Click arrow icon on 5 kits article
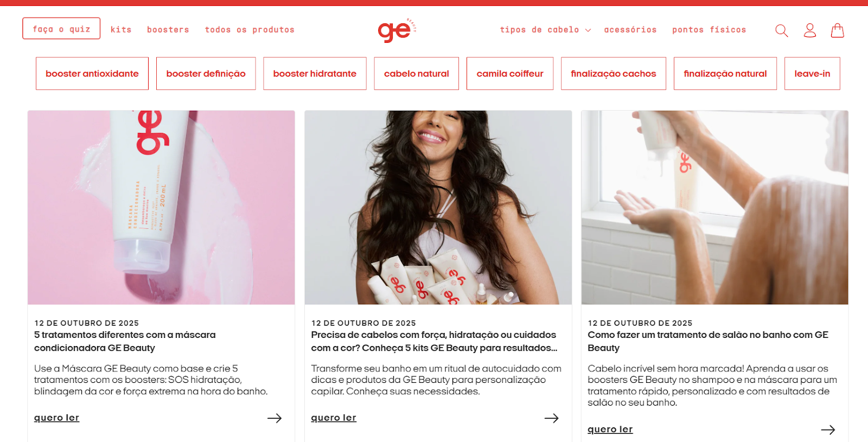 coord(552,418)
